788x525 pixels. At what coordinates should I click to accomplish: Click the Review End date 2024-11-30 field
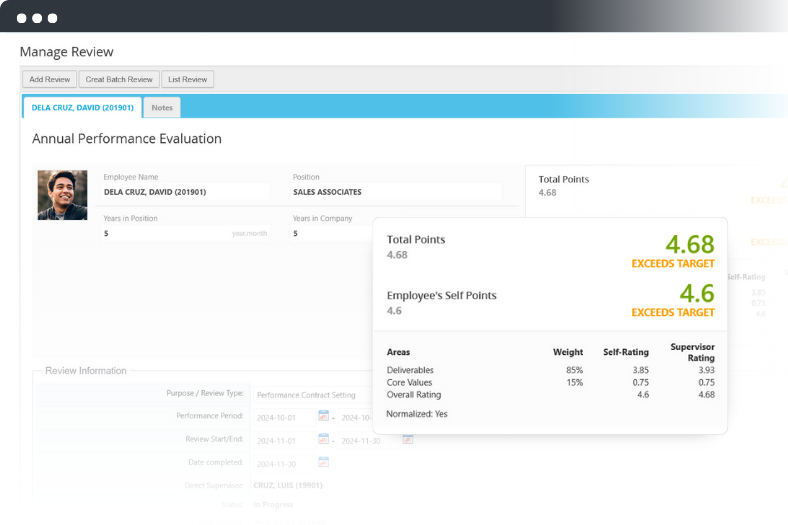pos(368,440)
